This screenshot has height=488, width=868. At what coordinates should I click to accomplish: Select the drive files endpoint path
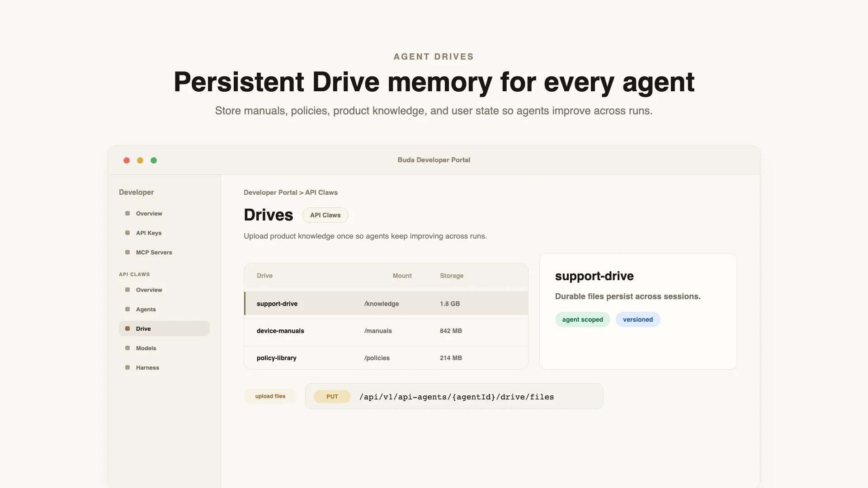coord(457,397)
